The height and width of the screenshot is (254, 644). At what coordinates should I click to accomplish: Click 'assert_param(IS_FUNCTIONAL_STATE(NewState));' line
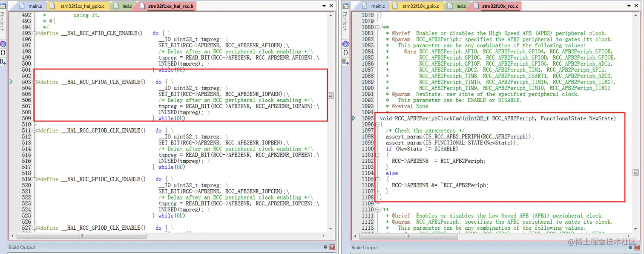pos(453,143)
